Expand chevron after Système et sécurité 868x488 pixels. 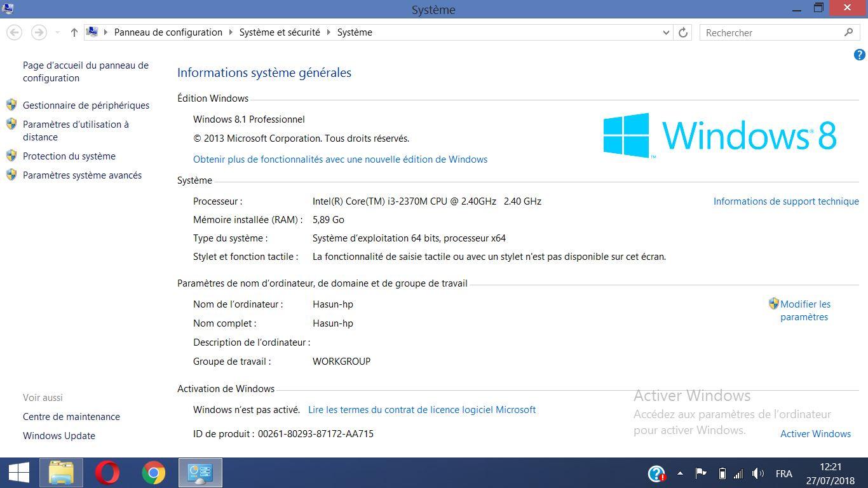[x=329, y=32]
